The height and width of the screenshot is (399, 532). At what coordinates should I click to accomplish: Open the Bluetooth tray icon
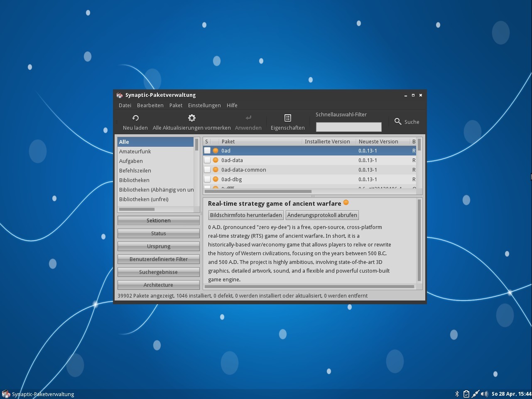tap(457, 394)
